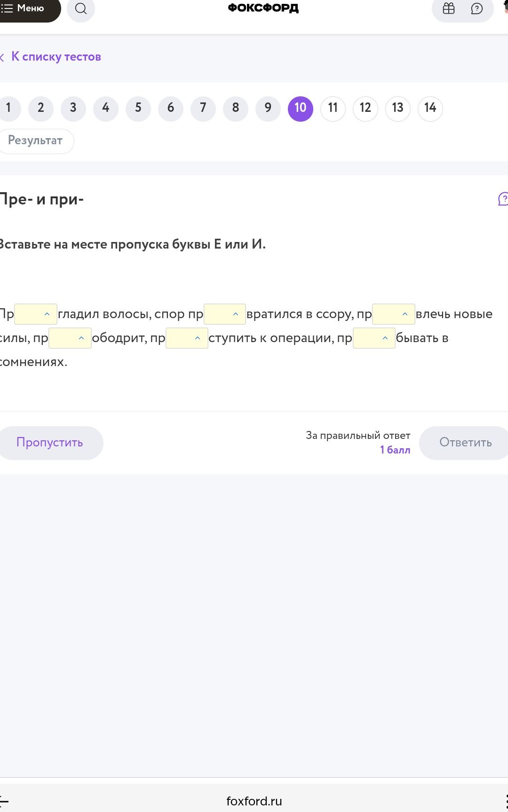Open dropdown before 'вратился в ссору'
Screen dimensions: 508x812
[225, 314]
